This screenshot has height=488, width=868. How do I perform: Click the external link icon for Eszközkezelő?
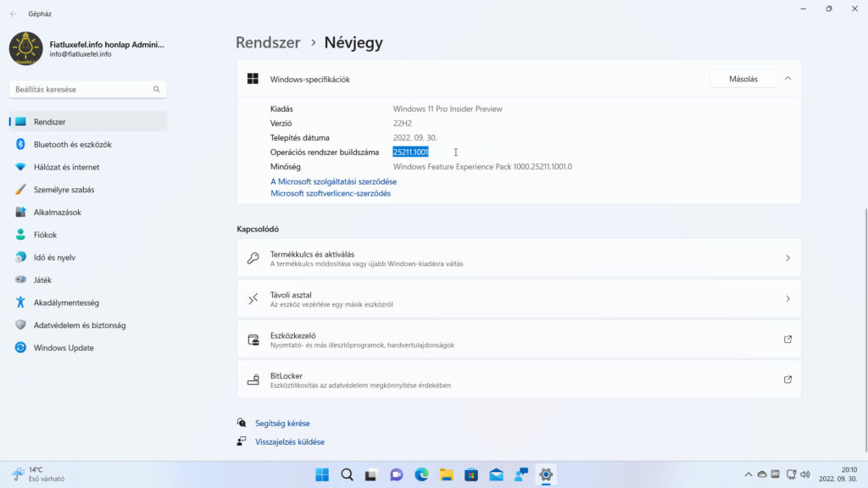coord(787,339)
